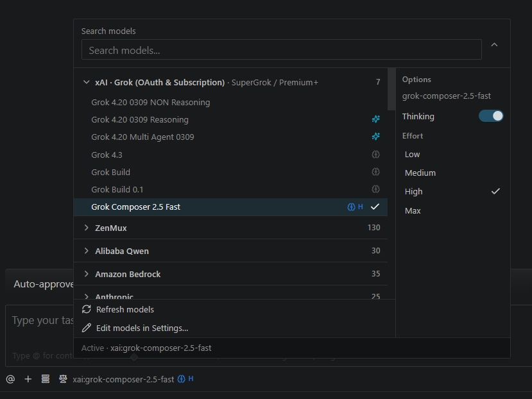Viewport: 532px width, 399px height.
Task: Toggle the Thinking switch off
Action: click(491, 116)
